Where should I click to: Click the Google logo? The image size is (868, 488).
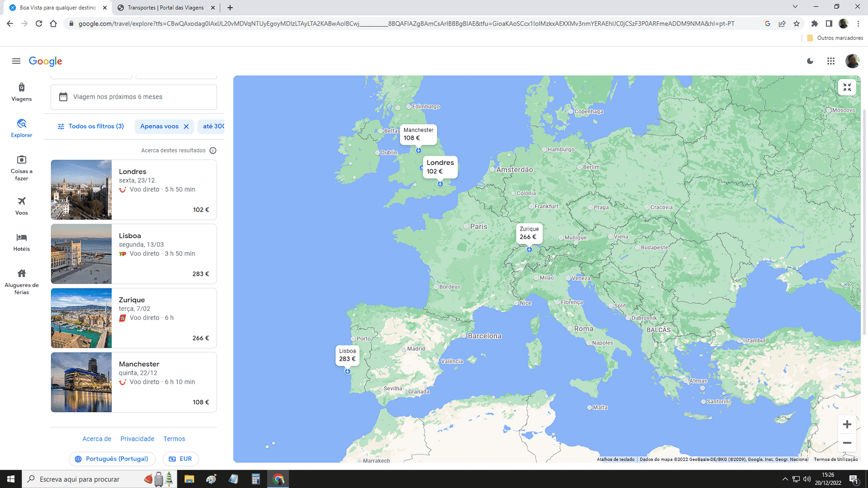[46, 61]
